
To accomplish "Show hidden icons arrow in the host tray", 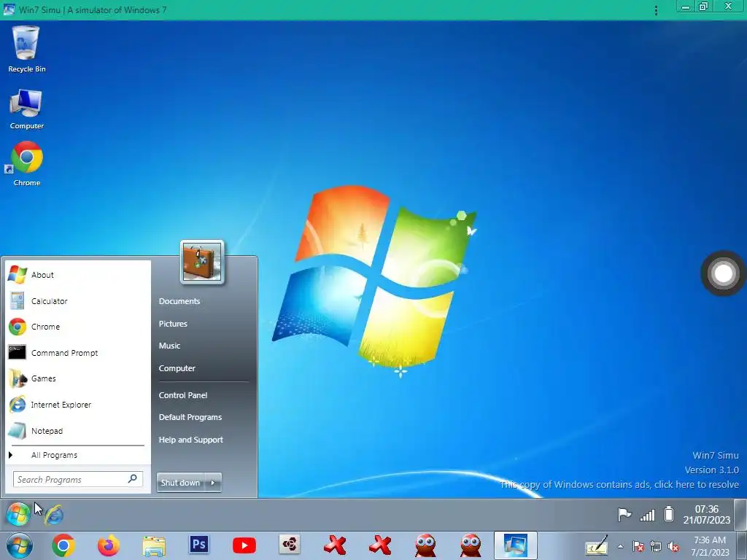I will tap(620, 547).
